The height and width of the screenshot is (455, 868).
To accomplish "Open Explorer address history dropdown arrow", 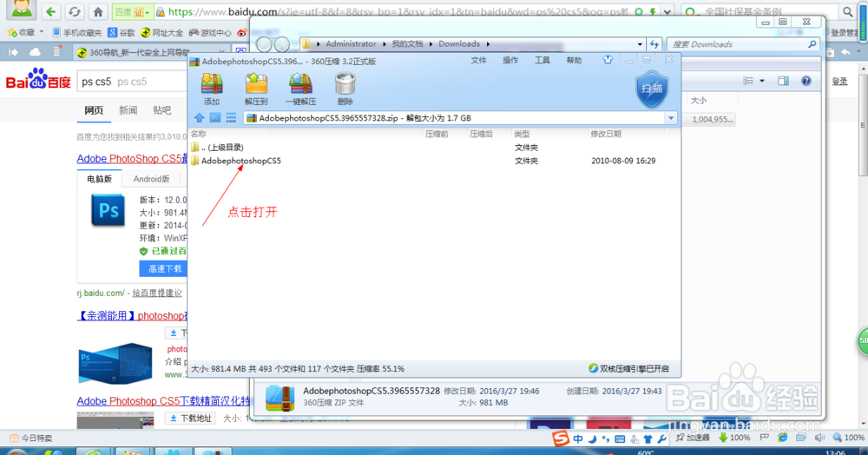I will (640, 44).
